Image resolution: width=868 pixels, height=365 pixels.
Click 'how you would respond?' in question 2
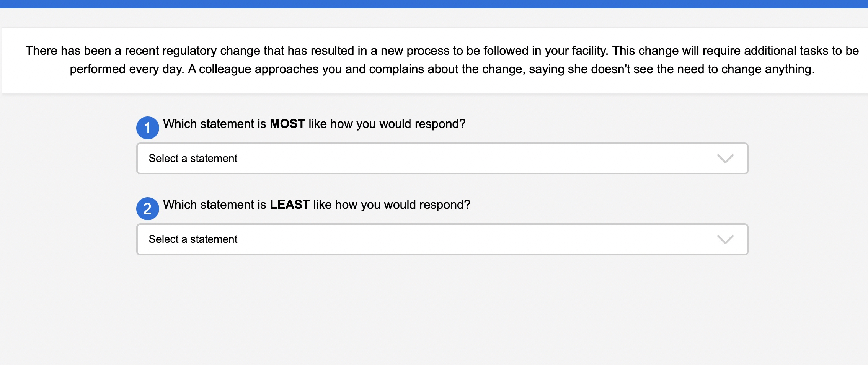403,205
